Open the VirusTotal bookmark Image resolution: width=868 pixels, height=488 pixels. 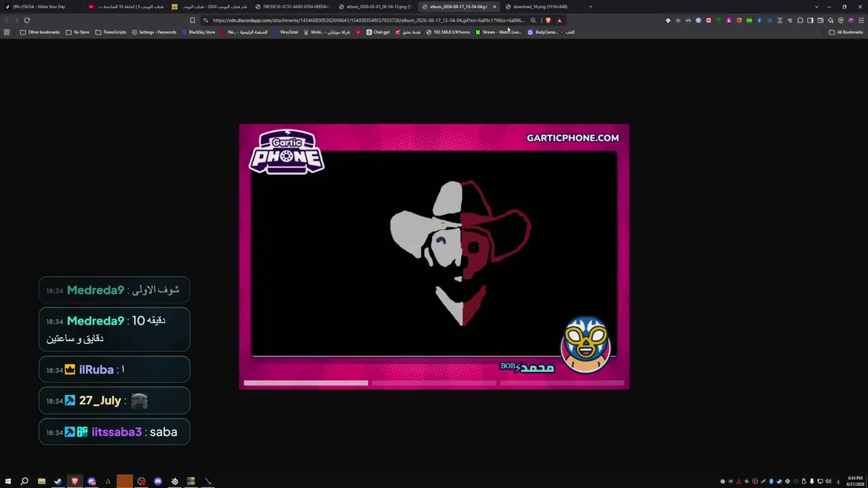pos(285,32)
